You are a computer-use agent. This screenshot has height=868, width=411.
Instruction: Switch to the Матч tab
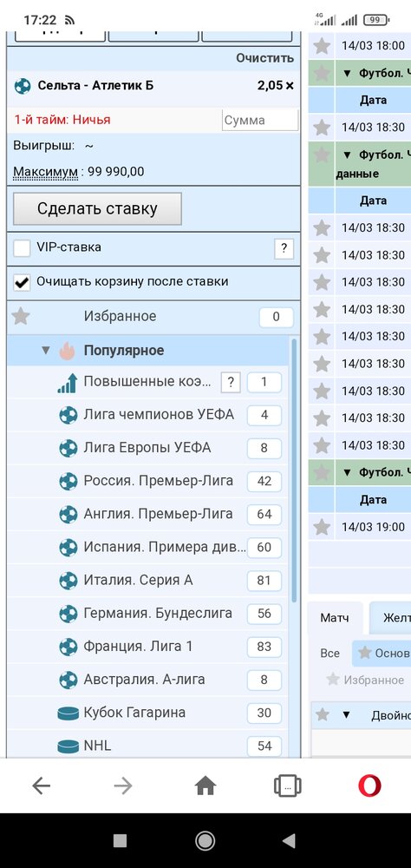(x=335, y=618)
